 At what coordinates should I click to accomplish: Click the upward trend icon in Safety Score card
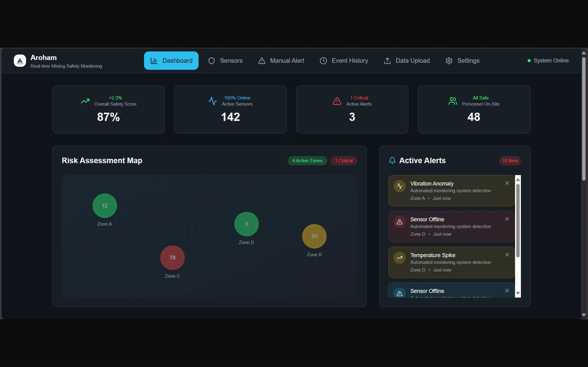click(85, 101)
